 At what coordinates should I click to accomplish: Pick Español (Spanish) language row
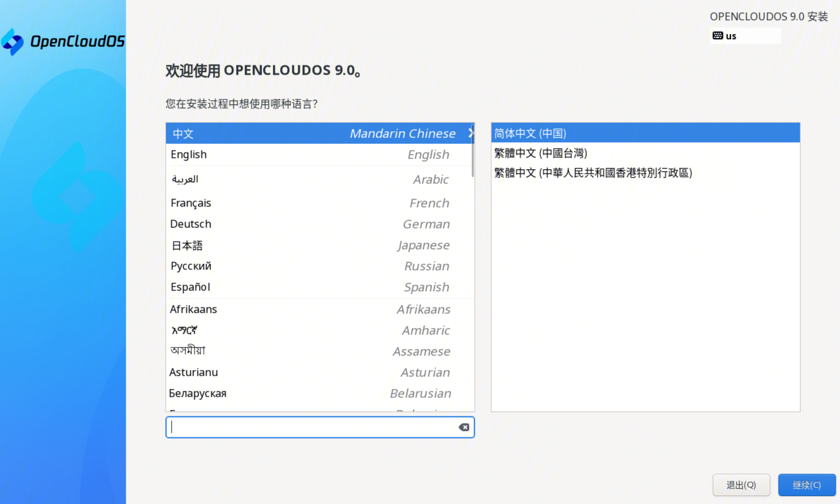click(x=320, y=287)
